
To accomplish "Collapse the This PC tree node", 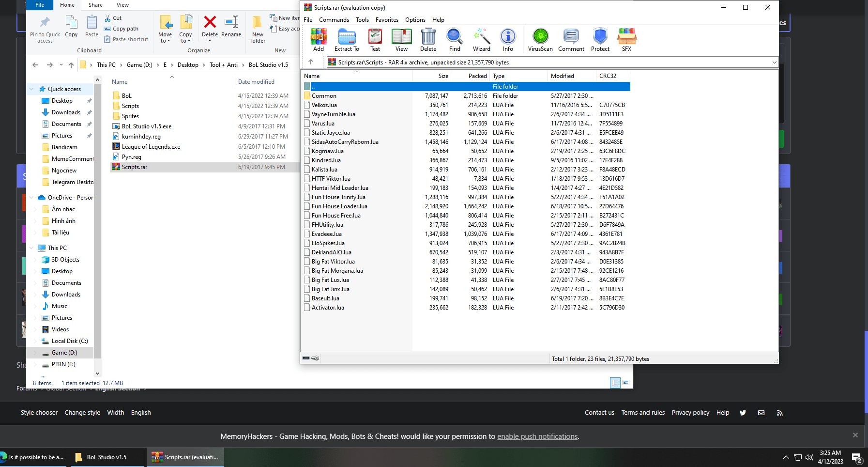I will click(x=31, y=248).
